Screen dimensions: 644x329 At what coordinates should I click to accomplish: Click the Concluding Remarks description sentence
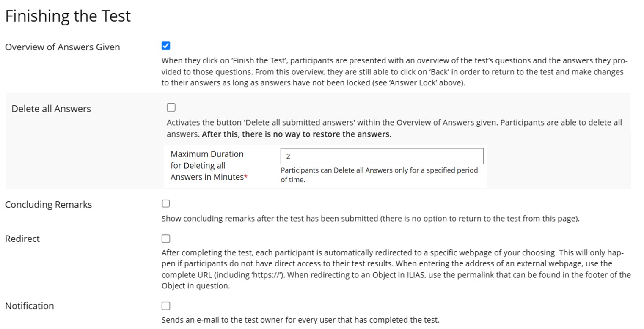(x=370, y=219)
